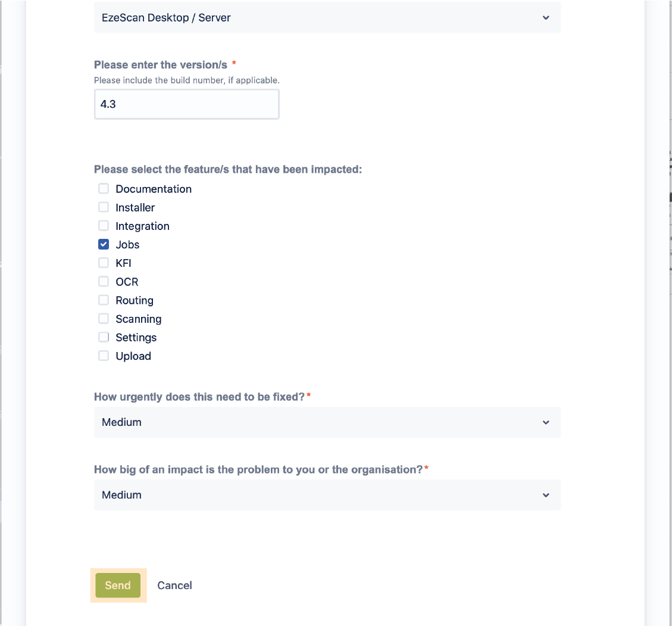Click the version input field containing 4.3
672x626 pixels.
pos(186,104)
